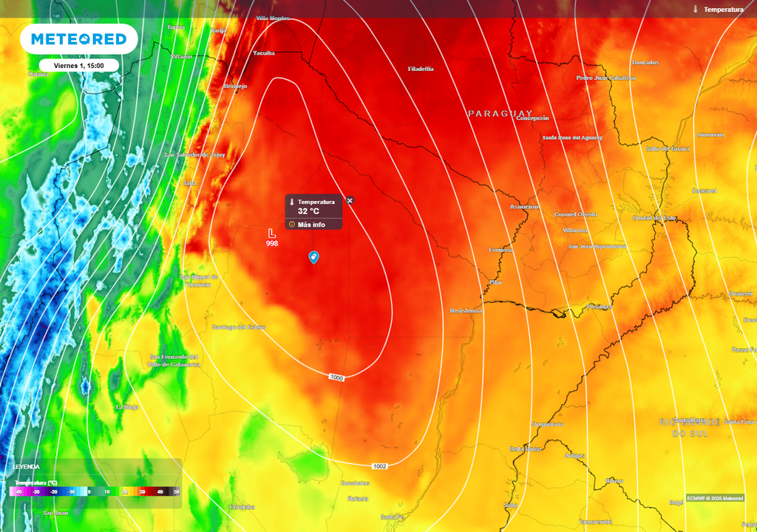This screenshot has height=532, width=757.
Task: Click the Meteored logo
Action: point(78,38)
